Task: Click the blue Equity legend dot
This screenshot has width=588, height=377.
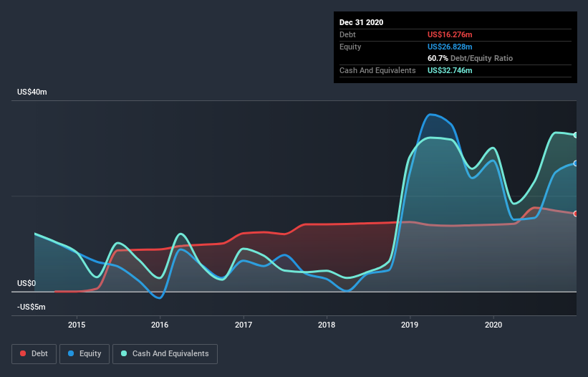Action: [x=71, y=353]
